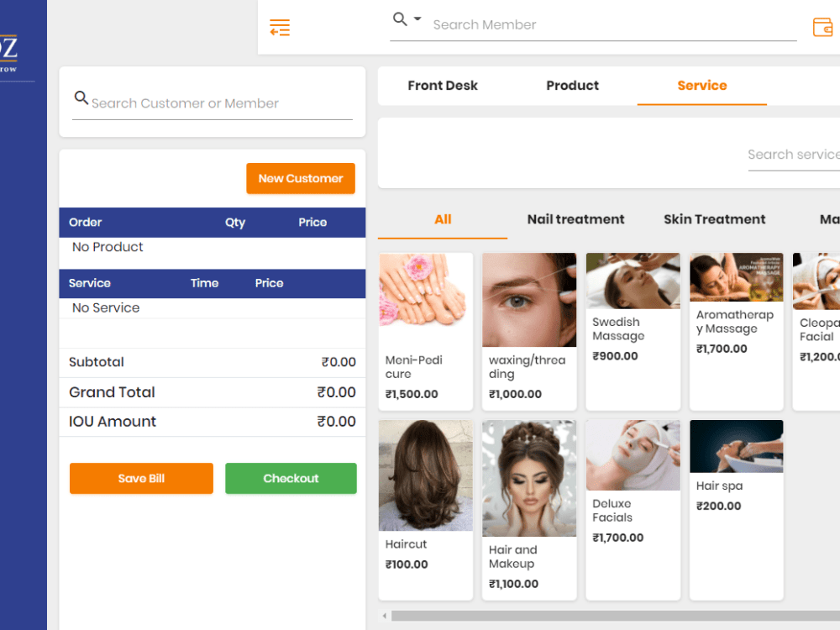The height and width of the screenshot is (630, 840).
Task: Switch to the Front Desk tab
Action: tap(443, 85)
